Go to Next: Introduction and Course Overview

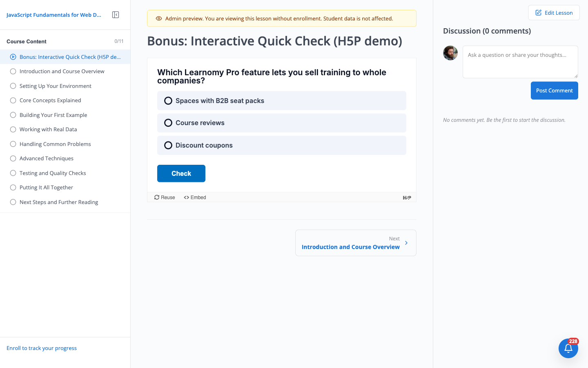click(356, 243)
